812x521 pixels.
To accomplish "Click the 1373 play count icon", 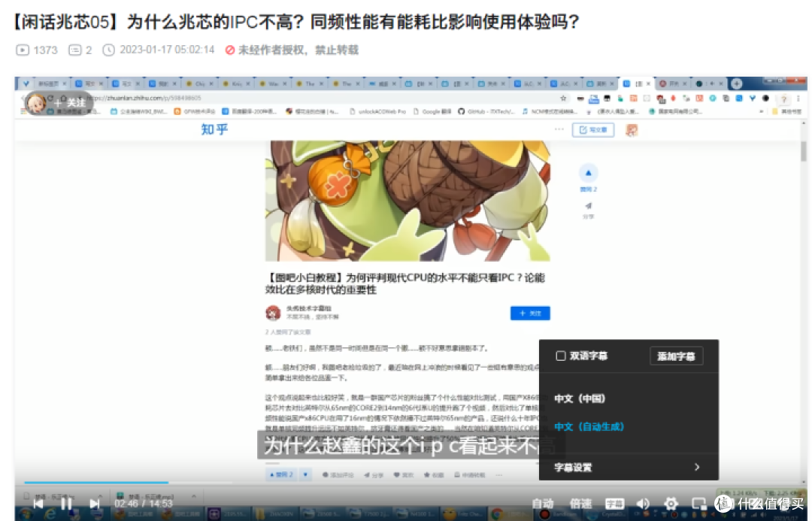I will click(23, 50).
